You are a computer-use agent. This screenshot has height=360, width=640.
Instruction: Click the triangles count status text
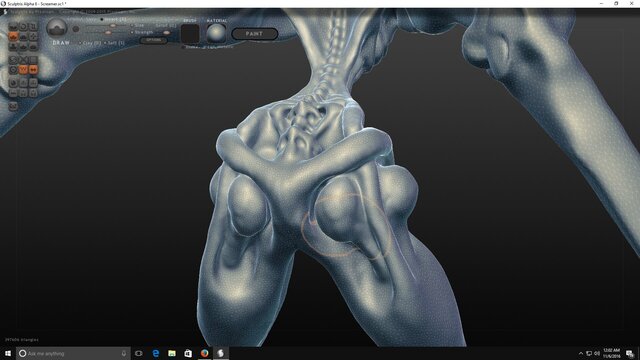(x=22, y=340)
